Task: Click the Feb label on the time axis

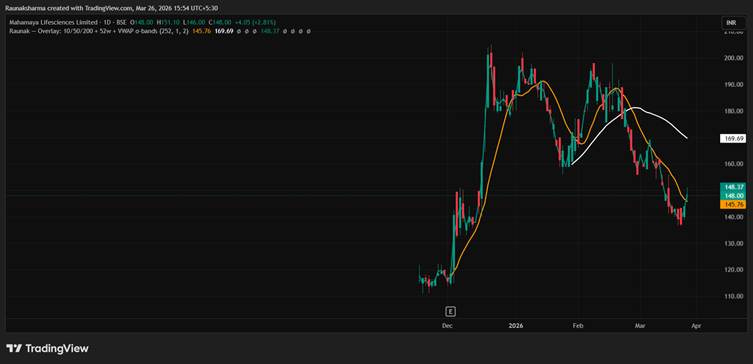Action: tap(578, 326)
